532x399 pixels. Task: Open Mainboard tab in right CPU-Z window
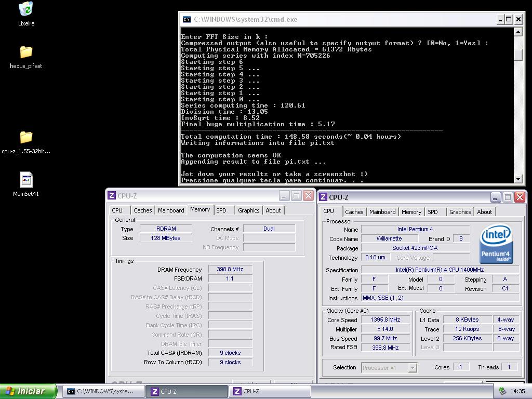[x=382, y=212]
